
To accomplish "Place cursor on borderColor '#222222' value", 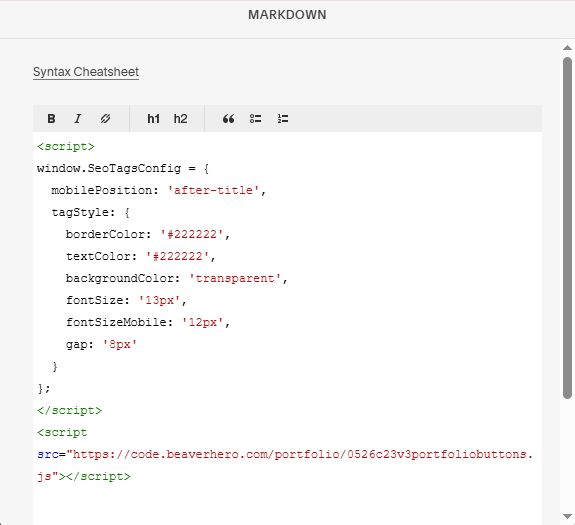I will 192,235.
